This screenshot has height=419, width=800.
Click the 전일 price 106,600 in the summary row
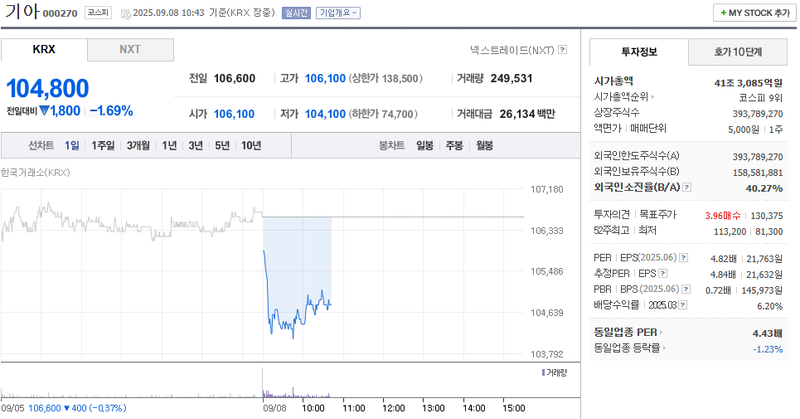click(235, 79)
